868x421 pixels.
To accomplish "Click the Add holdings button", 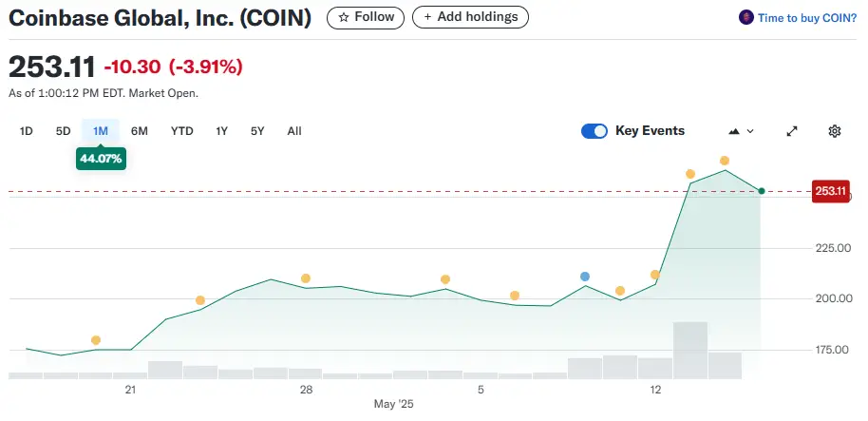I will click(x=470, y=17).
